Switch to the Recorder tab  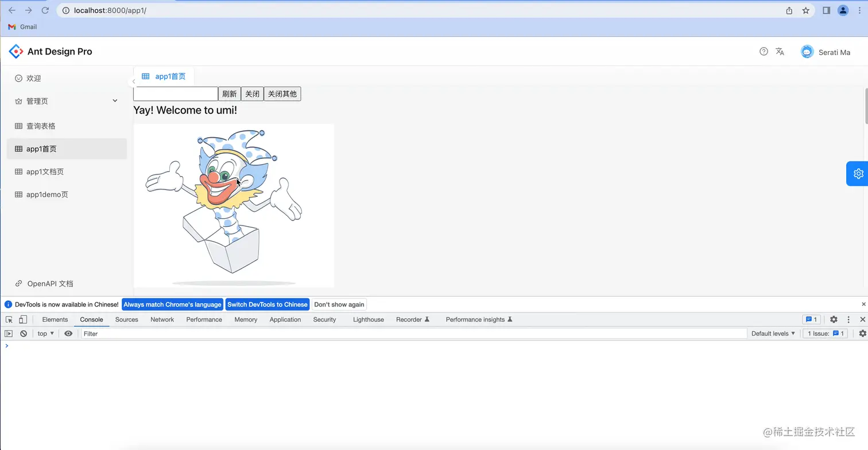pyautogui.click(x=413, y=320)
